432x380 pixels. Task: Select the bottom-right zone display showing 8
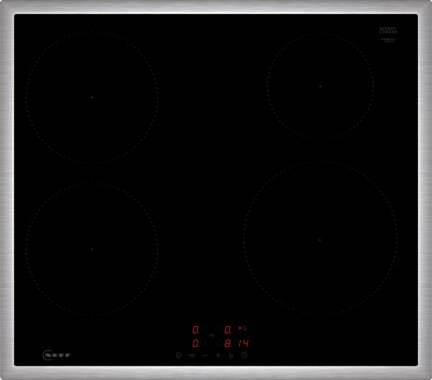tap(228, 343)
